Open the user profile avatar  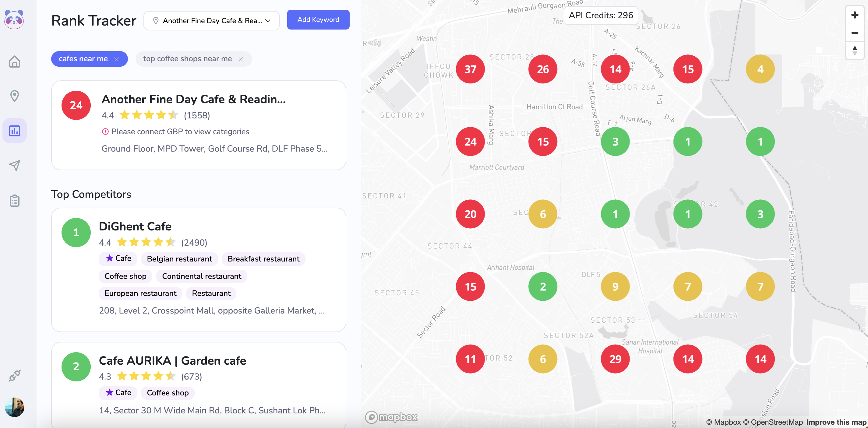[x=15, y=407]
